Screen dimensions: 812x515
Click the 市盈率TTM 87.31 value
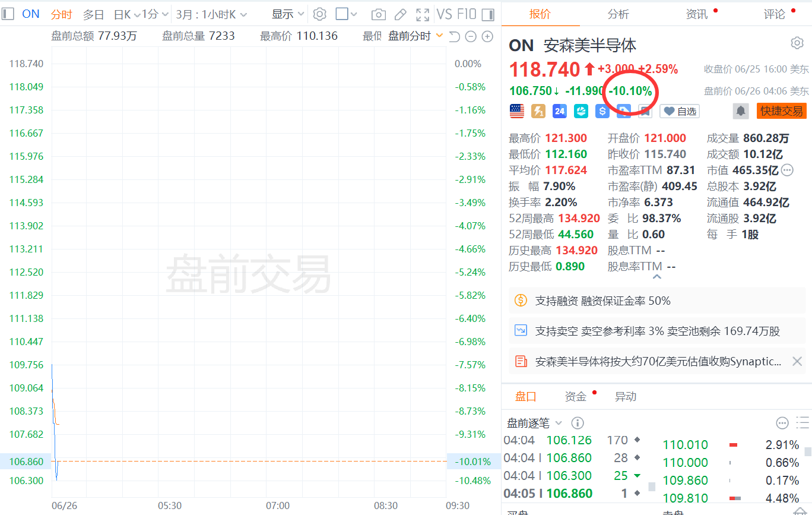681,170
